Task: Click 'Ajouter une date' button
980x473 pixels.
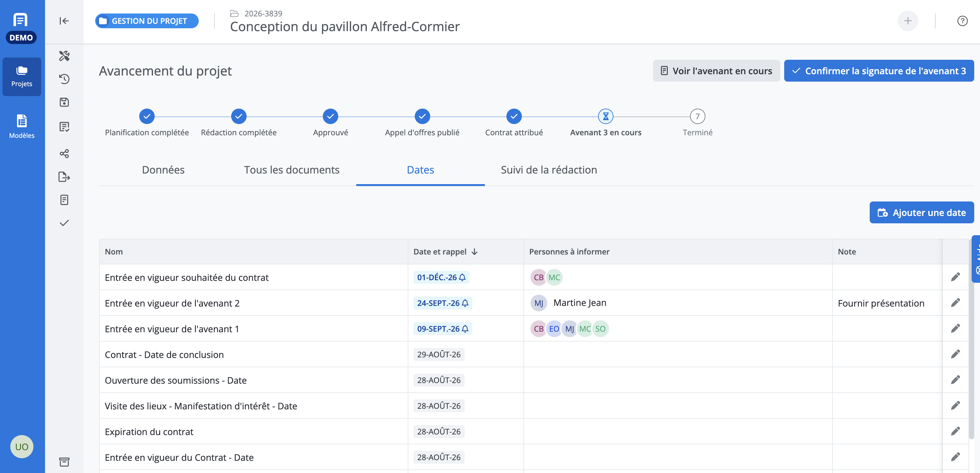Action: [x=921, y=212]
